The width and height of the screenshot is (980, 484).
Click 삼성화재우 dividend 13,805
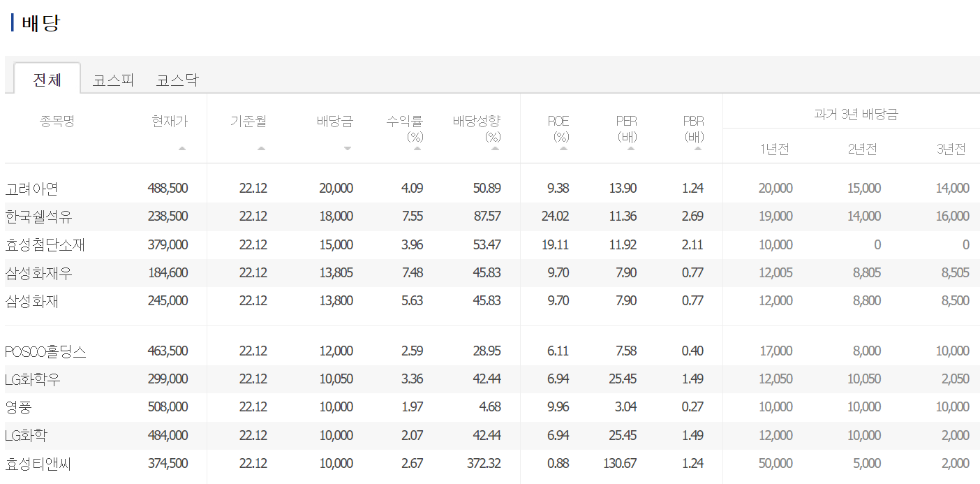click(336, 273)
